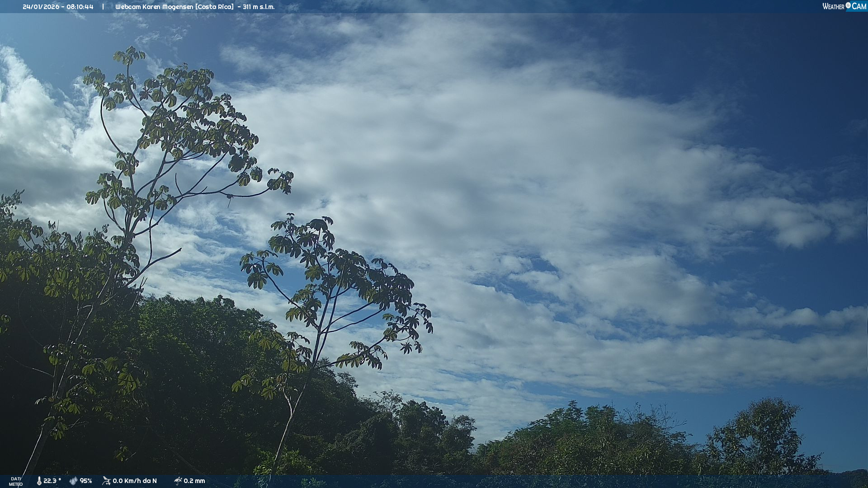Click the 0.0 Km/h da N wind reading
The height and width of the screenshot is (488, 868).
tap(135, 481)
